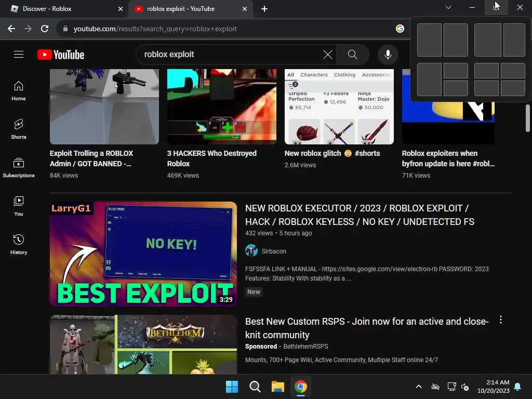Open the Roblox exploiters byfron update short title
Screen dimensions: 532x399
448,158
